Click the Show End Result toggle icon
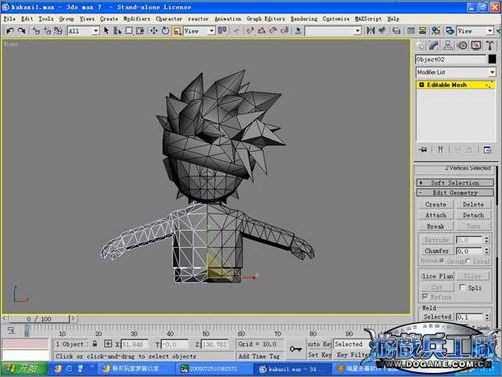 coord(440,149)
